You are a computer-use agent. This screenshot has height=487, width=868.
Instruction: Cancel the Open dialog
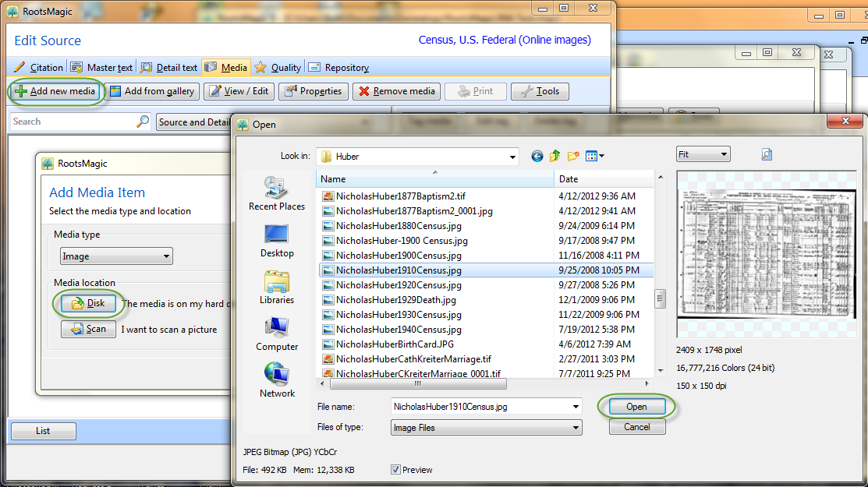coord(636,427)
